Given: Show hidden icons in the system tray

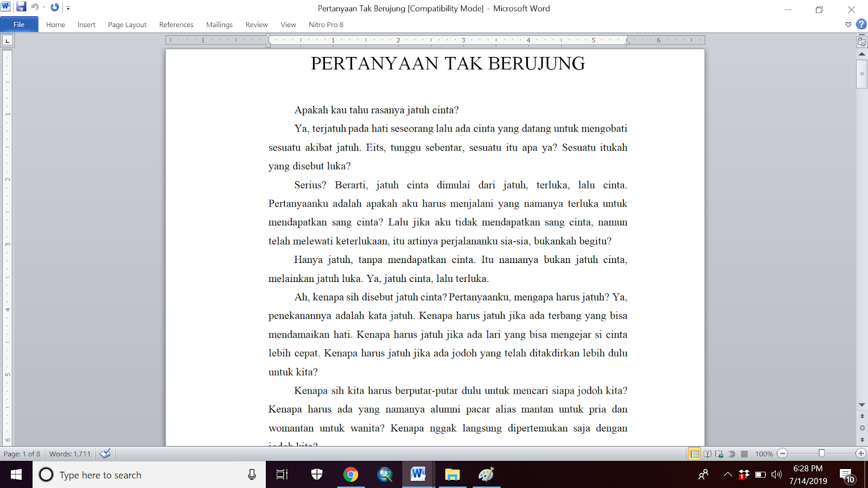Looking at the screenshot, I should [x=727, y=474].
